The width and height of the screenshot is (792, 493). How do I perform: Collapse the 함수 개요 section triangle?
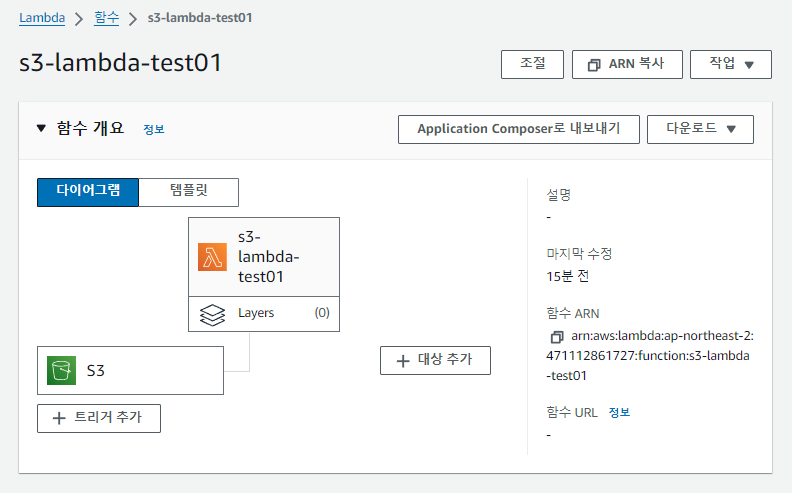(x=41, y=128)
